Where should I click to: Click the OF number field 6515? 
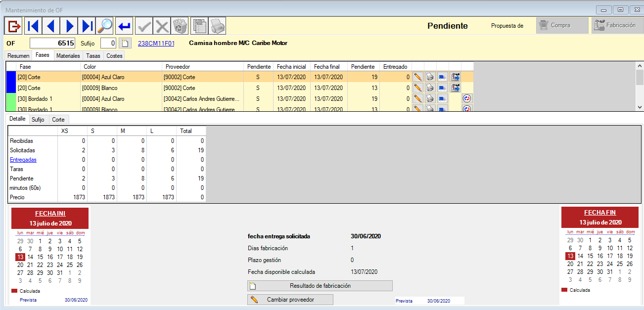click(x=52, y=44)
